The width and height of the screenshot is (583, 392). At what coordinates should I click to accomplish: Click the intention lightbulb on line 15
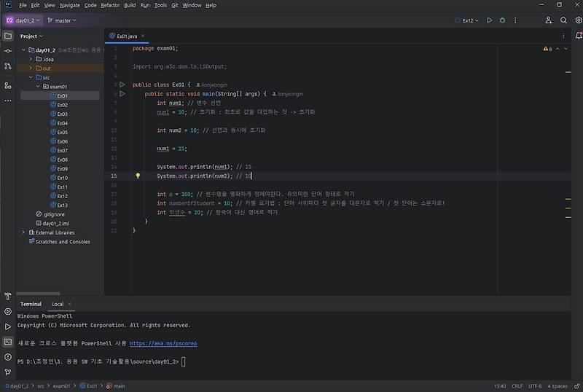point(138,176)
